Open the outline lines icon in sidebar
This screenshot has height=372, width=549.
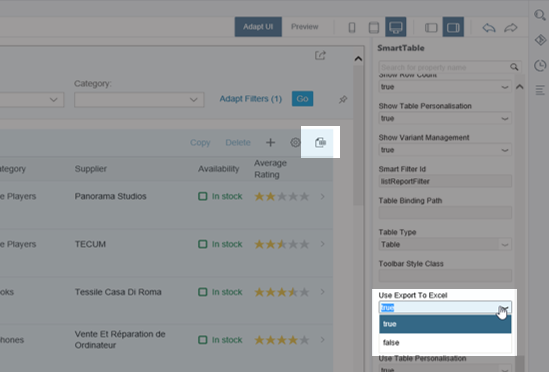coord(540,90)
